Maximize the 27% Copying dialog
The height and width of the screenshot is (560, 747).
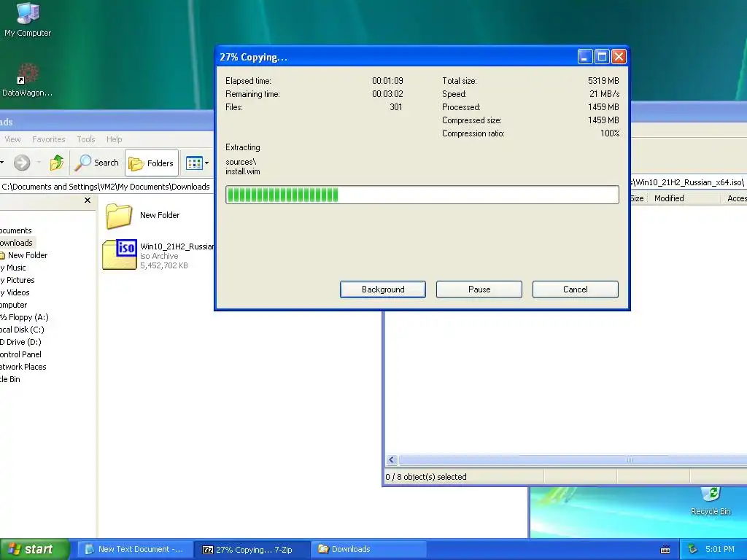[602, 57]
